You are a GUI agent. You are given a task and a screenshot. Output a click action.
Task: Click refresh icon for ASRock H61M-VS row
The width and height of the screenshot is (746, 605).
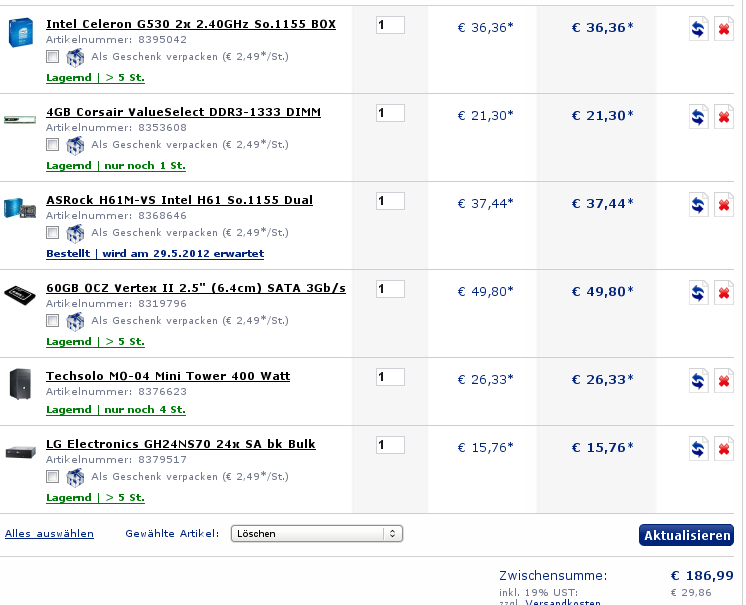(698, 205)
